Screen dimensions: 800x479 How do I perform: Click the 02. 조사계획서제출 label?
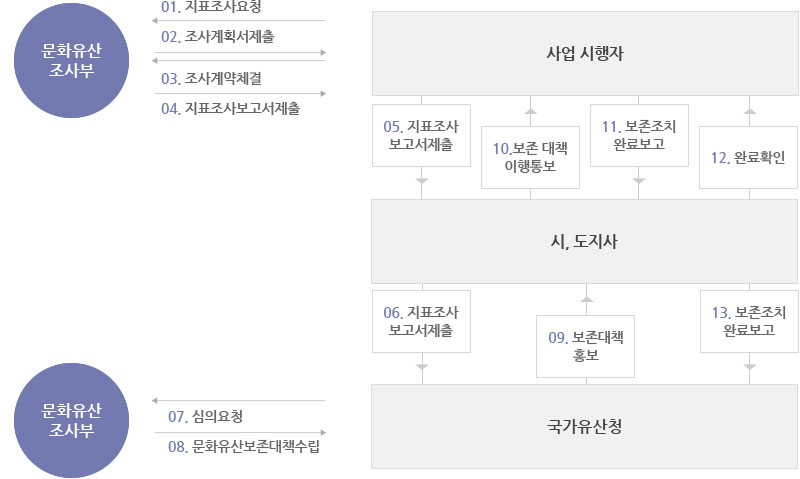coord(218,37)
